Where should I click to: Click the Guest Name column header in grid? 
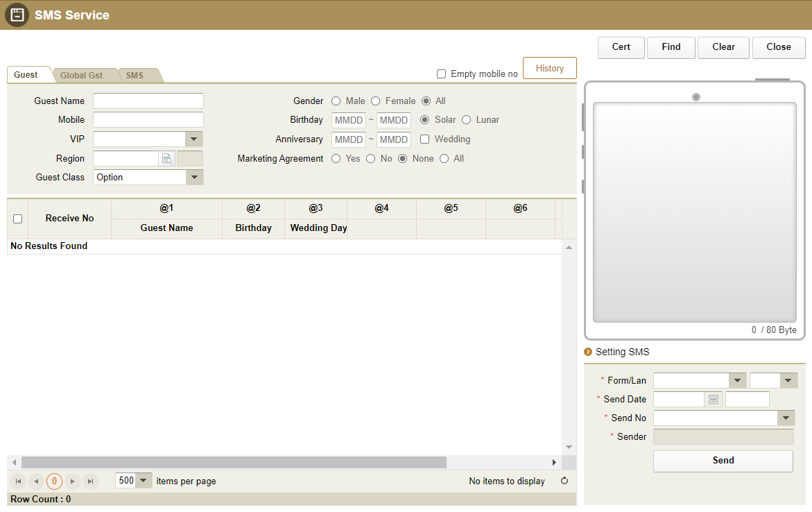pyautogui.click(x=166, y=228)
